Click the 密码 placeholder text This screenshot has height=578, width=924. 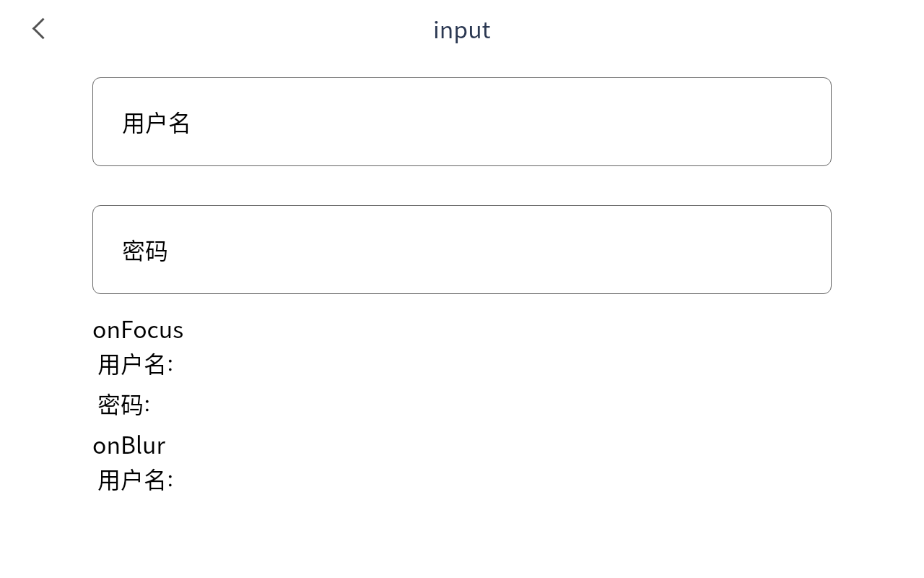[145, 251]
